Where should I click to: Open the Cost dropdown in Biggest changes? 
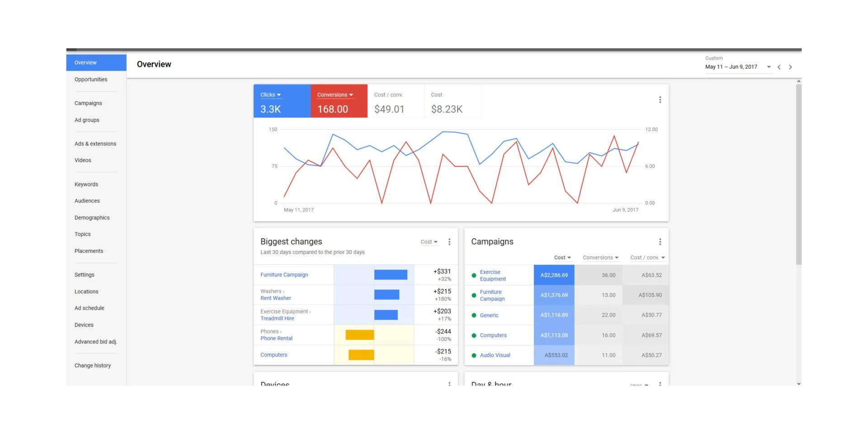pyautogui.click(x=429, y=241)
